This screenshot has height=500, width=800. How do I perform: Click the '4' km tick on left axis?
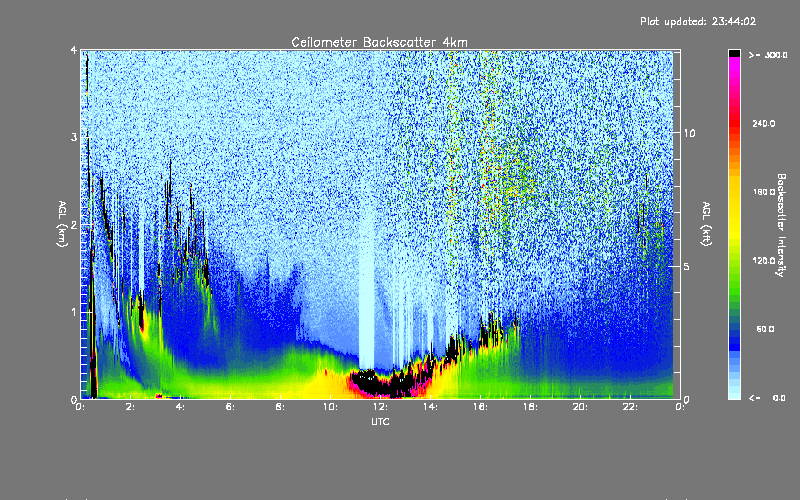coord(74,50)
